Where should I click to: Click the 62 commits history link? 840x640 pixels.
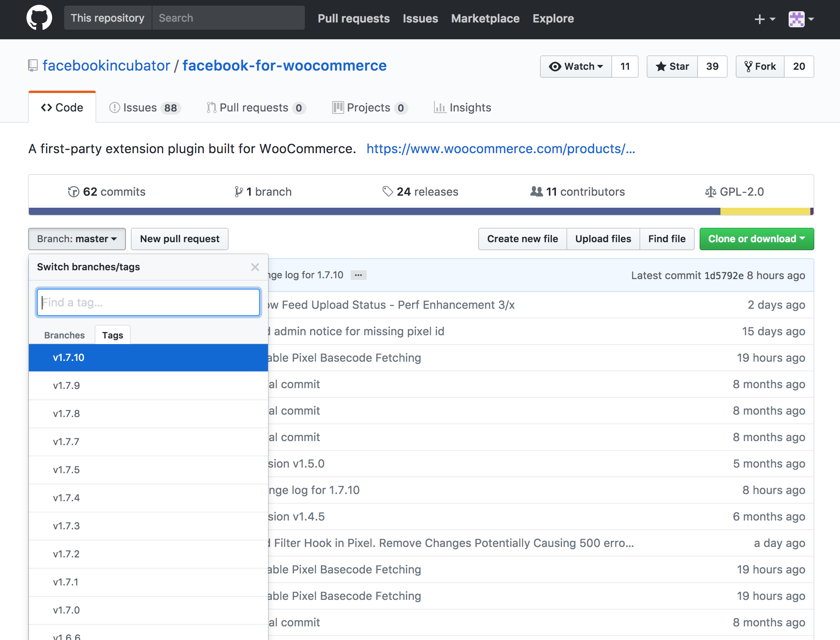(106, 192)
